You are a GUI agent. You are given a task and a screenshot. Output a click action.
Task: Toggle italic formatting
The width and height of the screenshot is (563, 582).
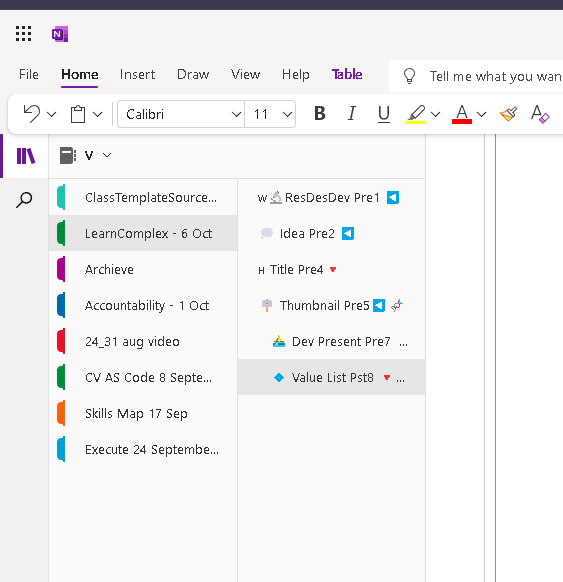click(x=352, y=114)
